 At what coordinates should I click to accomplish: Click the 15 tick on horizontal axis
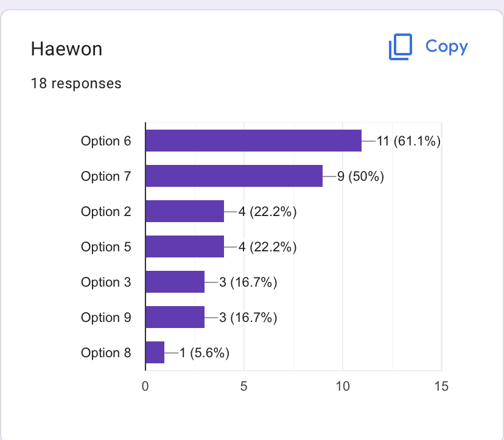441,386
